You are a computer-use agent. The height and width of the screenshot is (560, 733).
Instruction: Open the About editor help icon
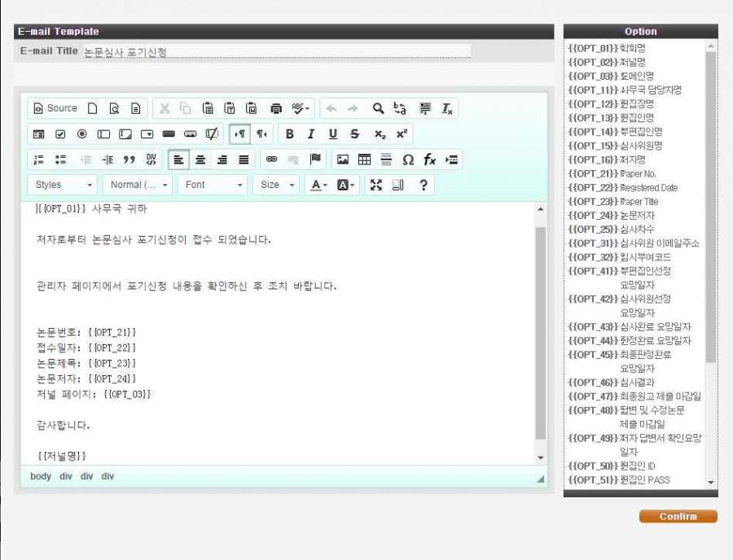tap(424, 185)
